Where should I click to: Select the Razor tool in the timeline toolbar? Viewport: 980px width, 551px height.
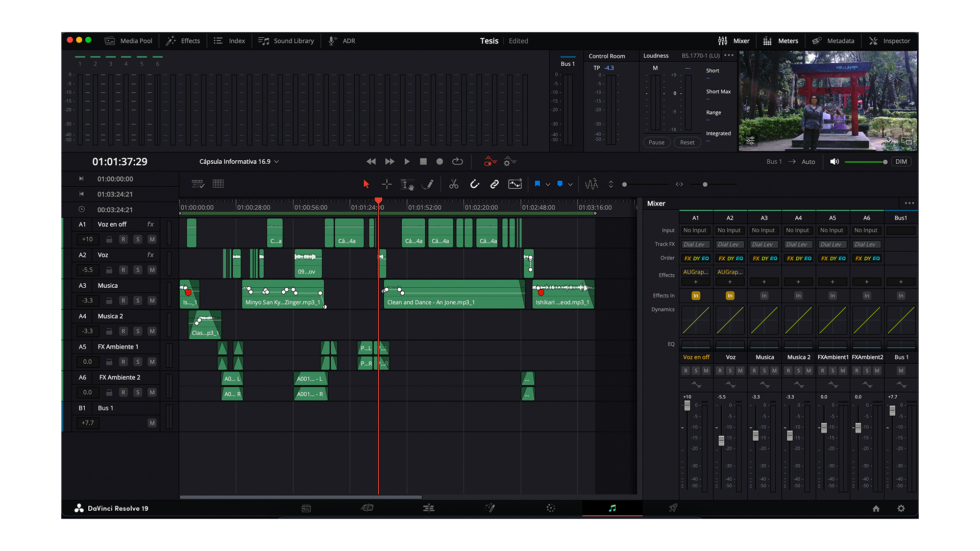click(453, 184)
